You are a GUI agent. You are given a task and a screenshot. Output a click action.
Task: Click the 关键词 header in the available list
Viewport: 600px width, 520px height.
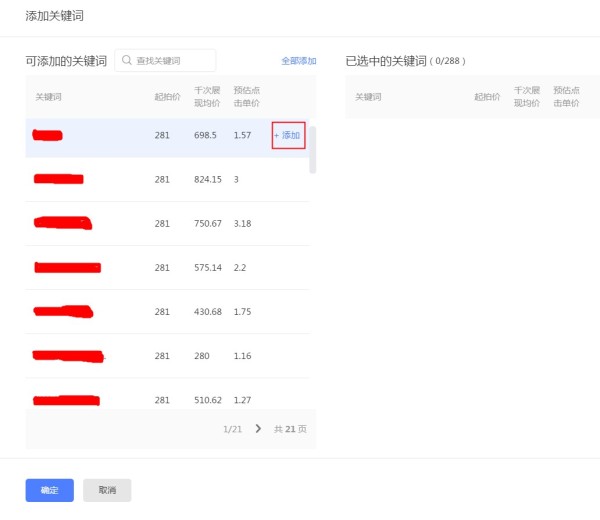pyautogui.click(x=48, y=97)
